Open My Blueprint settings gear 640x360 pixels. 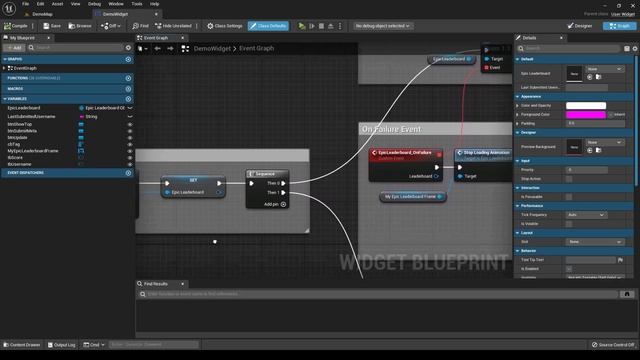click(x=128, y=48)
